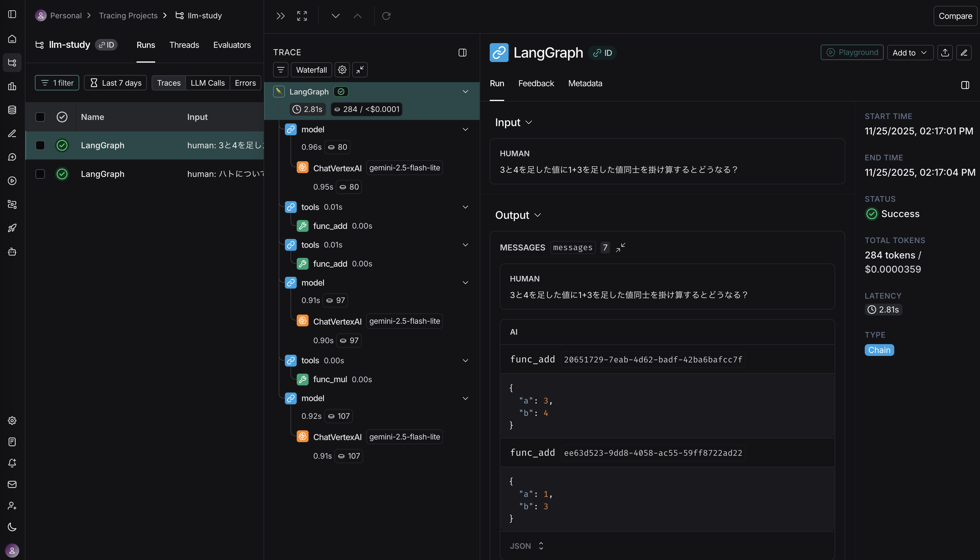Click the collapse-all arrows icon beside Waterfall
This screenshot has height=560, width=980.
click(x=360, y=70)
